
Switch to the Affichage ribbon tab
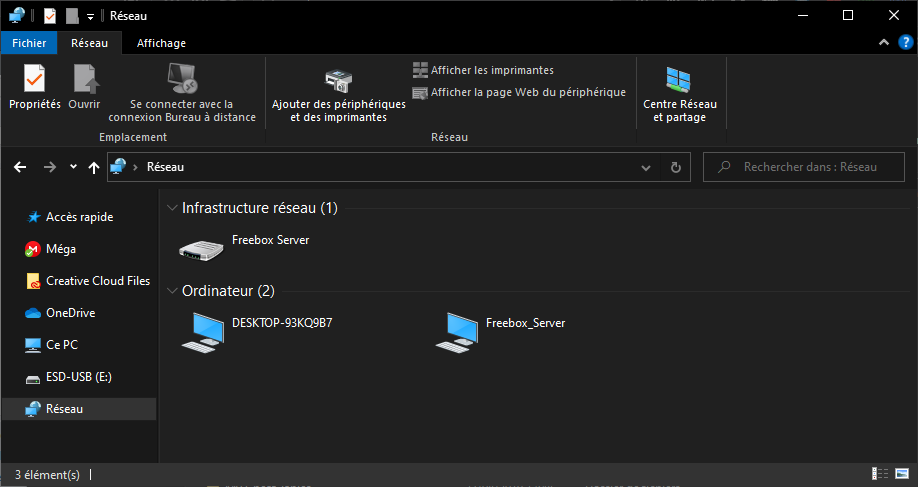(161, 43)
